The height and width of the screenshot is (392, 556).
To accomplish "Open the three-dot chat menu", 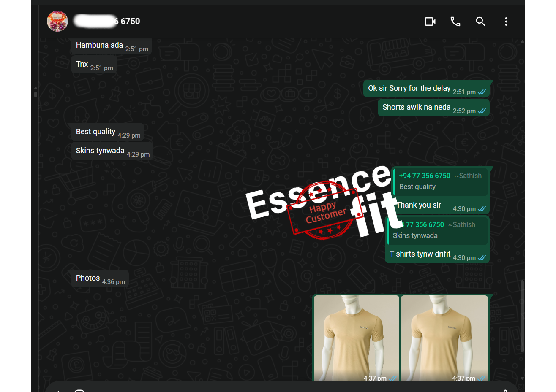I will coord(506,22).
